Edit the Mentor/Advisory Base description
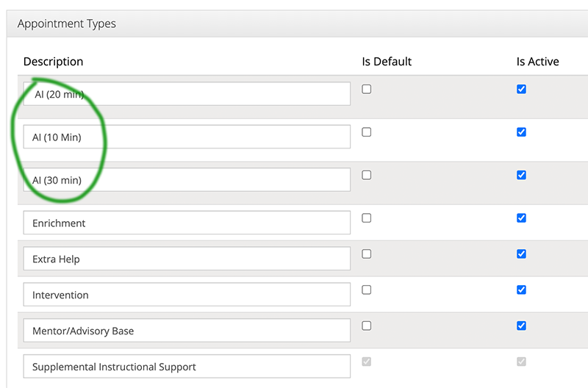The image size is (588, 388). 187,331
